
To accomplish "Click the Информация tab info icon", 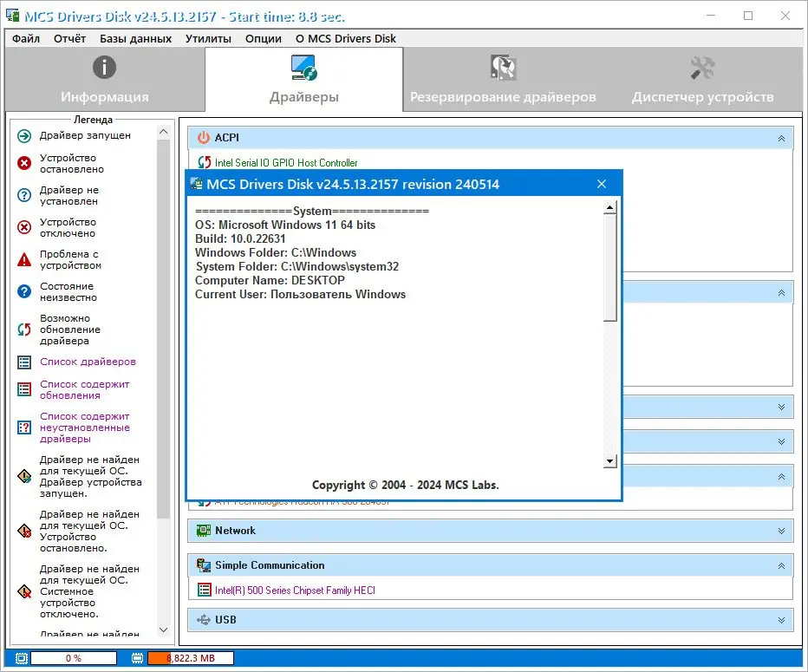I will coord(104,68).
